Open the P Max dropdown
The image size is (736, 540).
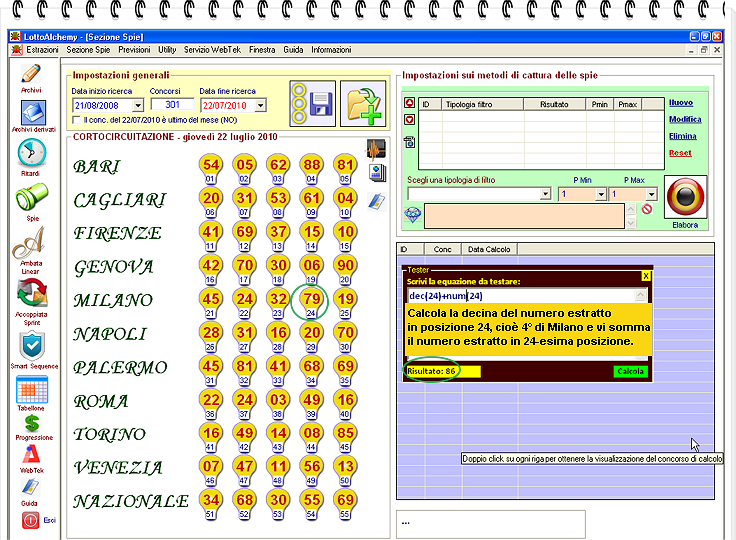coord(651,194)
